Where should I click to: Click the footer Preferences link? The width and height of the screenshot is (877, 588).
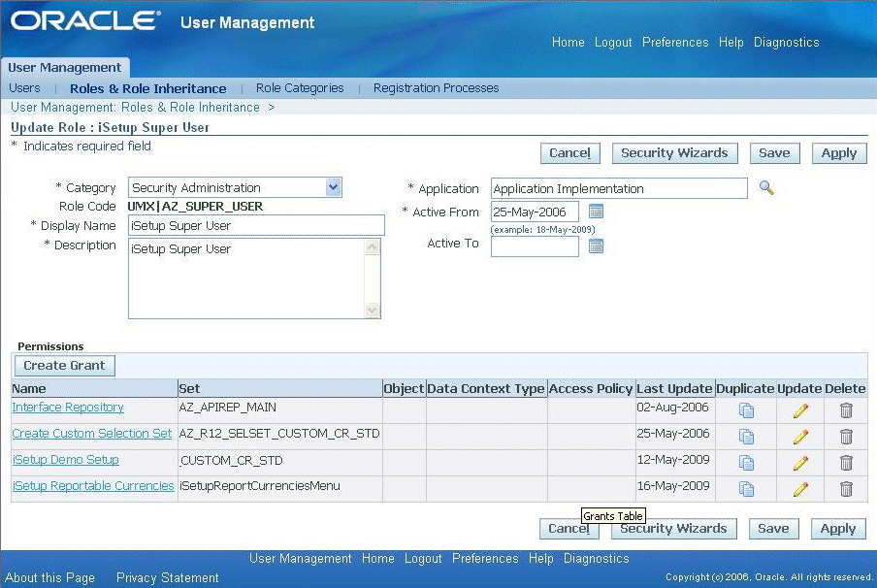[485, 559]
